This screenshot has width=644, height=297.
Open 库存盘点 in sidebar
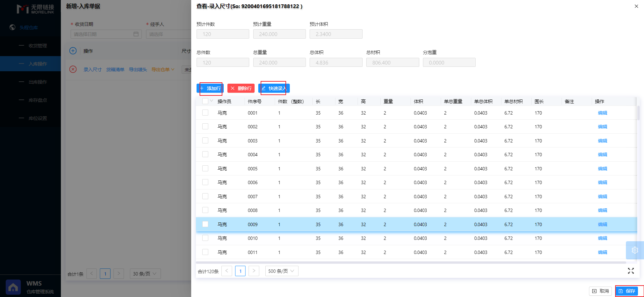click(x=30, y=100)
